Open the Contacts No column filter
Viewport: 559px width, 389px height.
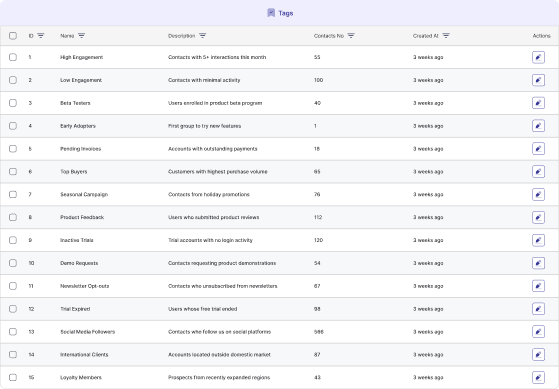pyautogui.click(x=351, y=36)
